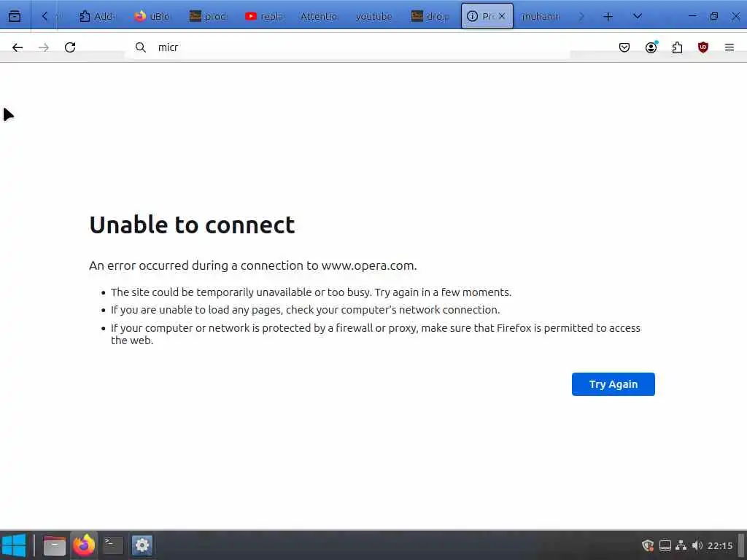Switch to the 'drop' tab
The image size is (747, 560).
430,16
